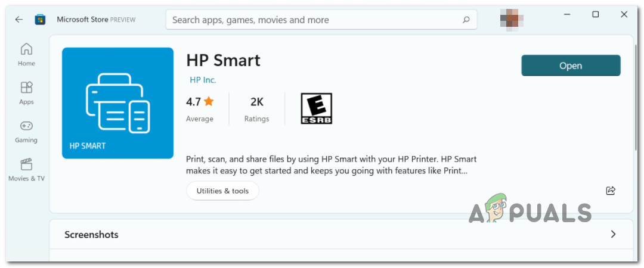This screenshot has width=644, height=268.
Task: Open the user profile avatar
Action: [512, 20]
